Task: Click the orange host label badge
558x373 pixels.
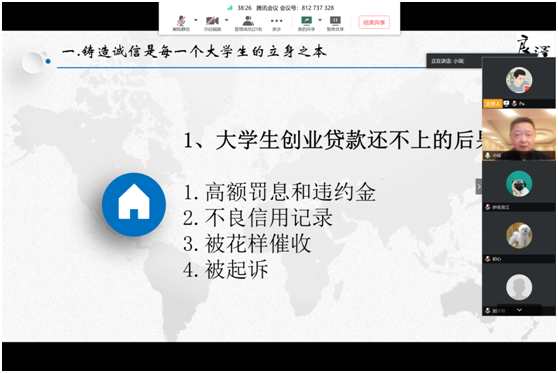Action: (x=493, y=104)
